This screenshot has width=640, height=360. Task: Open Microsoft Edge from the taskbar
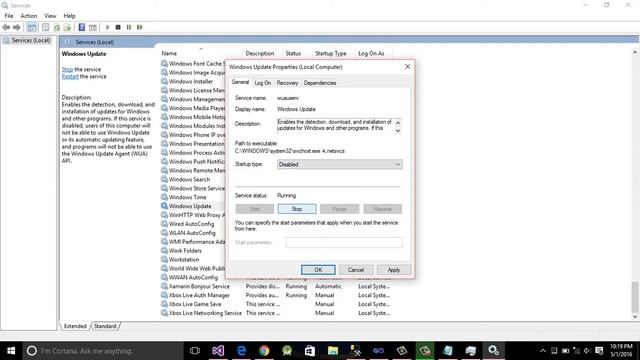pyautogui.click(x=241, y=351)
